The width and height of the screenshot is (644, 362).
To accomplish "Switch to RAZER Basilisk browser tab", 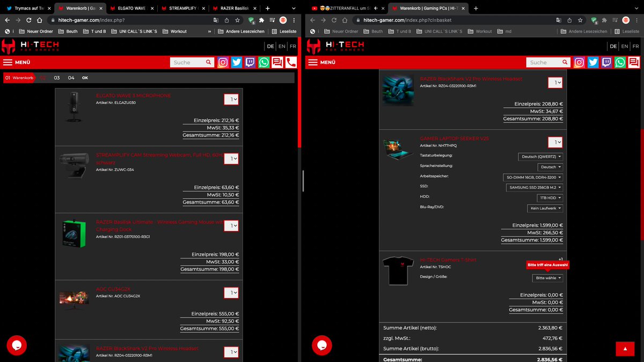I will (235, 9).
